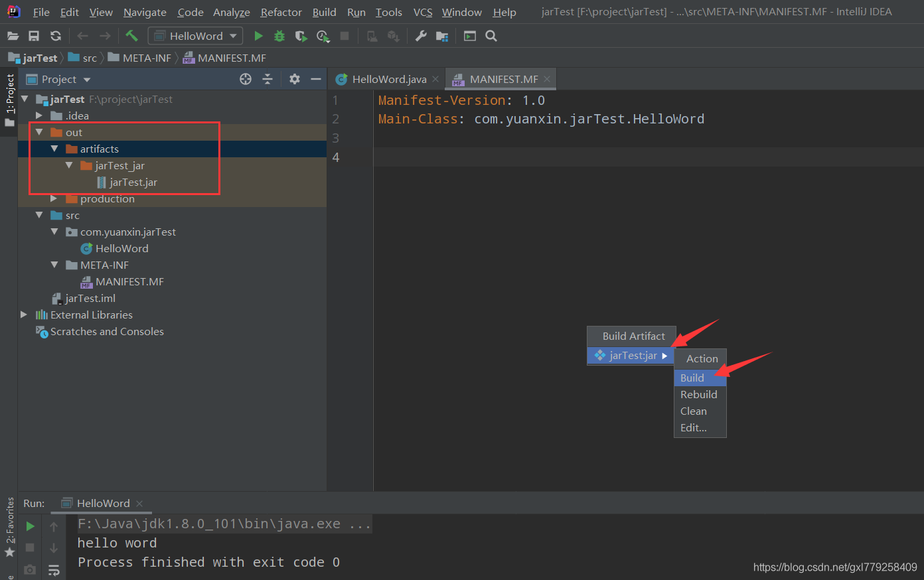Open the HelloWord run configuration dropdown
The height and width of the screenshot is (580, 924).
pyautogui.click(x=196, y=36)
